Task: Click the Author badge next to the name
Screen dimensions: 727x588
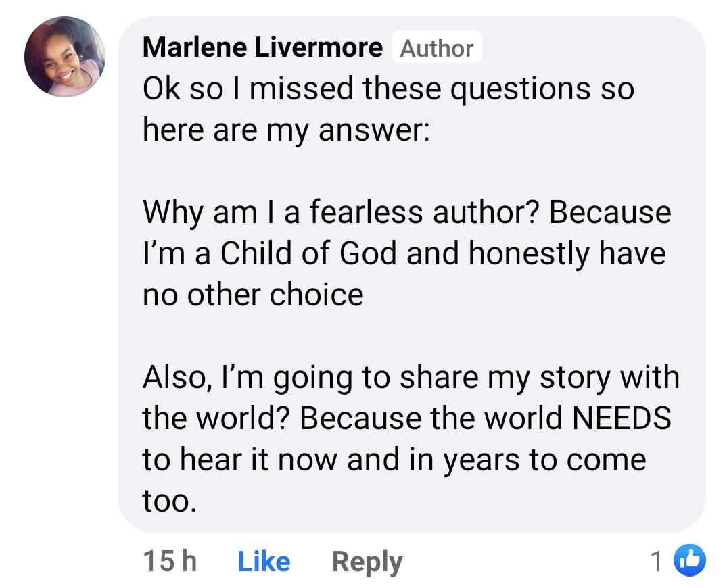Action: [x=437, y=48]
